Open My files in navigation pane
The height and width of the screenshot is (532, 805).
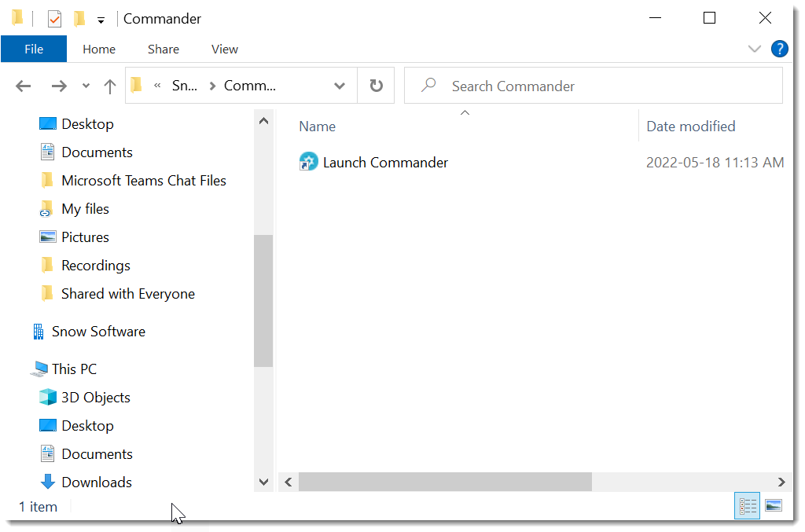click(x=85, y=209)
